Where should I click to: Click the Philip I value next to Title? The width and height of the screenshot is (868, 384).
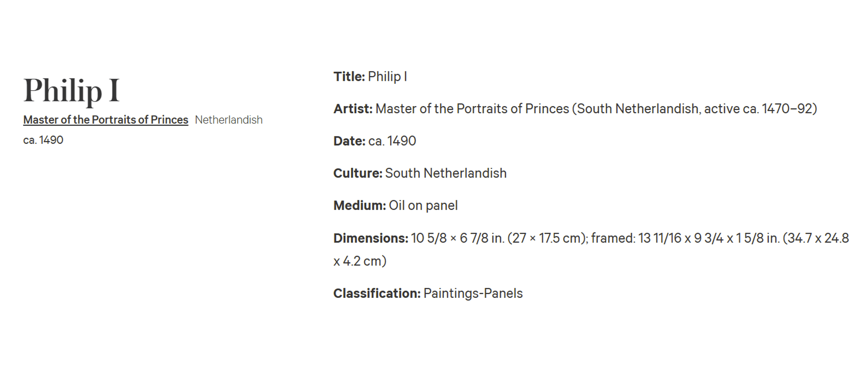click(387, 77)
